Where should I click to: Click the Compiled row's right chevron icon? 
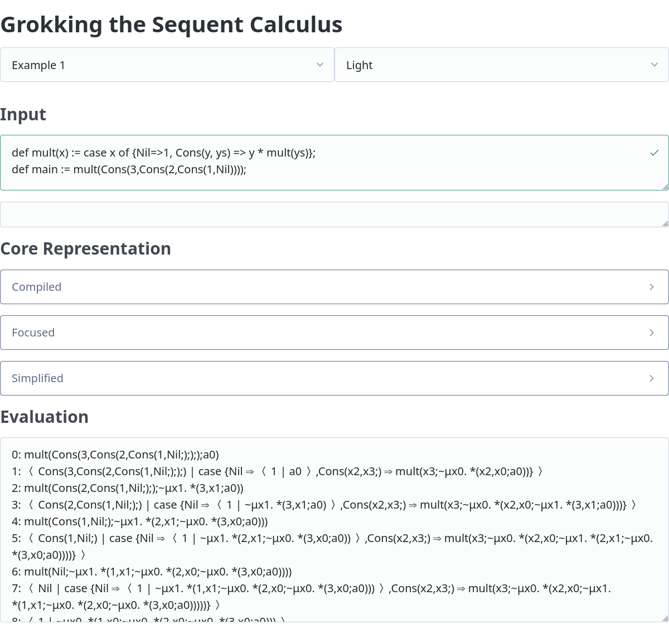(x=652, y=287)
